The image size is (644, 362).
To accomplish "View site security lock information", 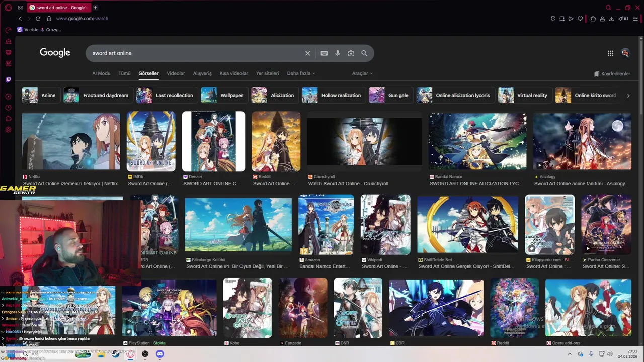I will 49,19.
